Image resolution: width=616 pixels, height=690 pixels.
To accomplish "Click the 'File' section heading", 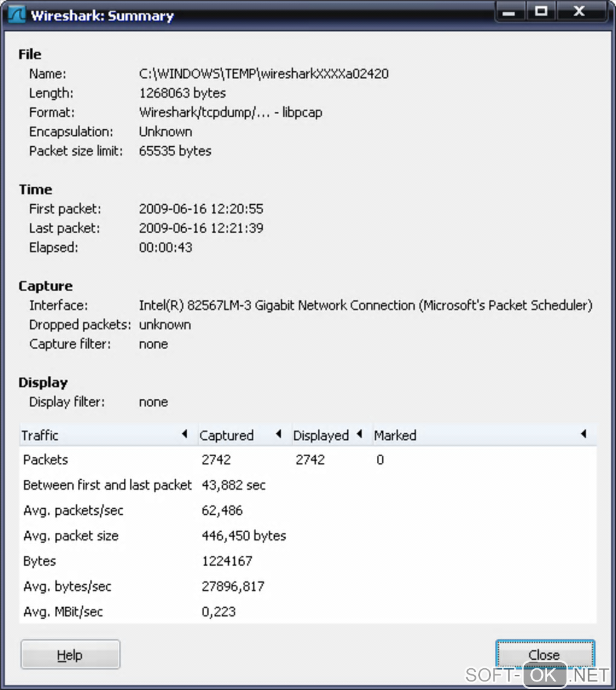I will (30, 54).
